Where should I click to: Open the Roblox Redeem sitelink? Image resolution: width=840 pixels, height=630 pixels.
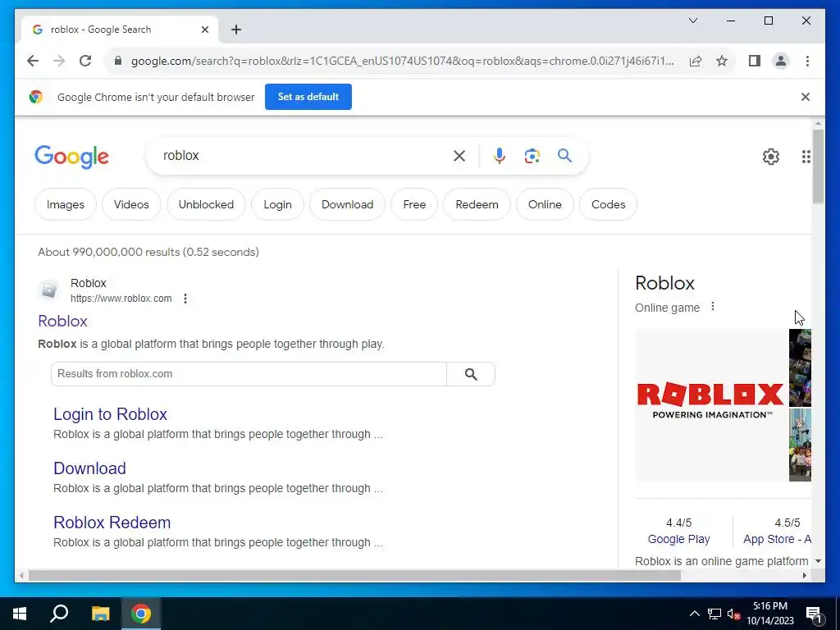pos(112,523)
